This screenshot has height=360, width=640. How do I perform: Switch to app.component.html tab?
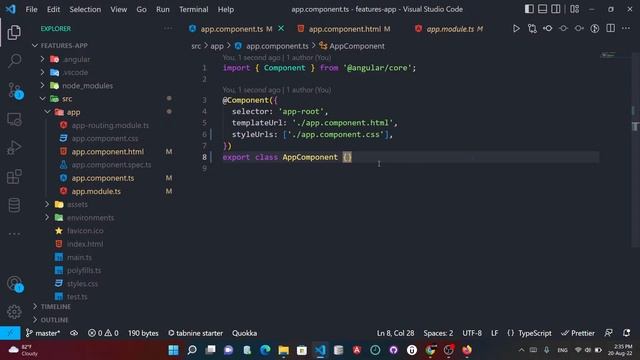(344, 29)
